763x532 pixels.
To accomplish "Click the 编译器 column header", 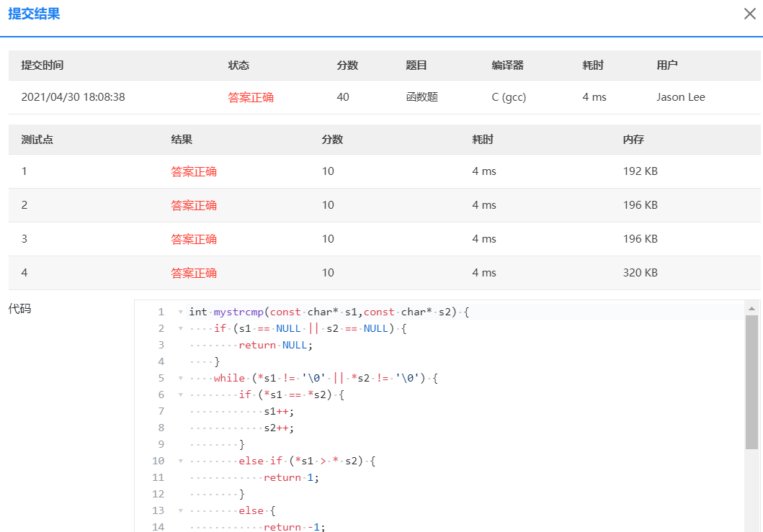I will click(507, 66).
